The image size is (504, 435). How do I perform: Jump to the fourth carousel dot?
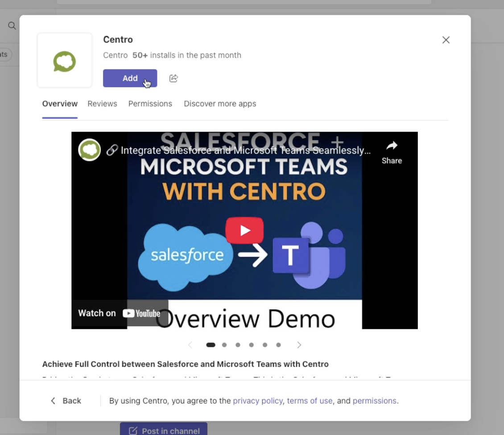coord(252,345)
